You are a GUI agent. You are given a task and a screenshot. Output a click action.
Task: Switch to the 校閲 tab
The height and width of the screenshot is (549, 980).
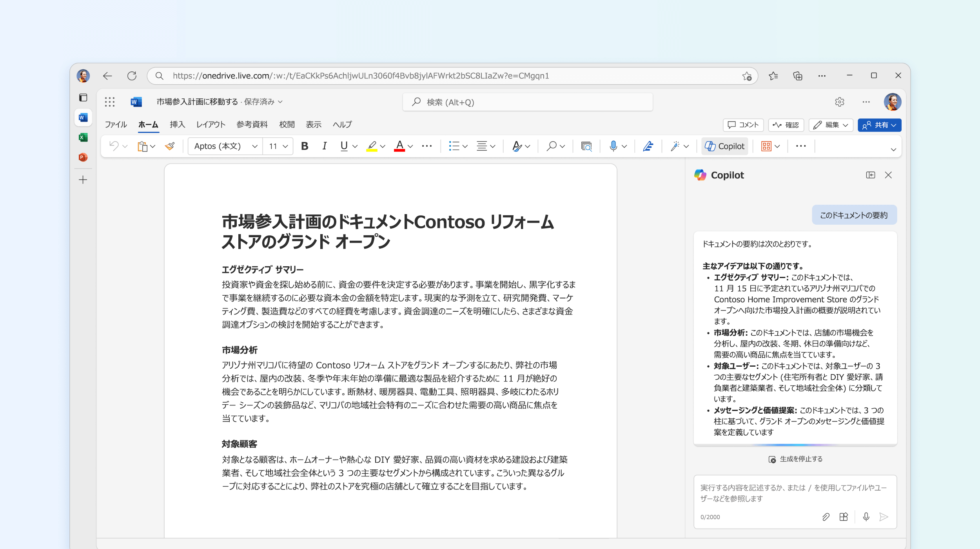[287, 124]
